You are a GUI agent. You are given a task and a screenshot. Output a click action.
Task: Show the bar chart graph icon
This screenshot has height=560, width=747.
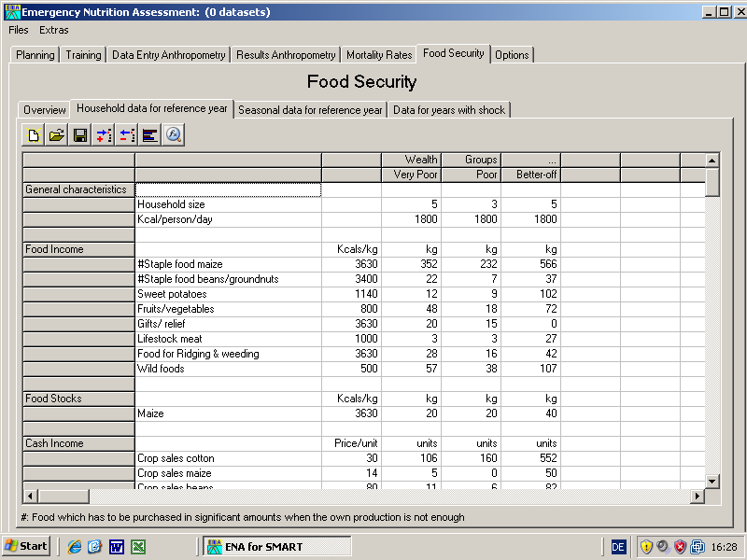pyautogui.click(x=150, y=135)
